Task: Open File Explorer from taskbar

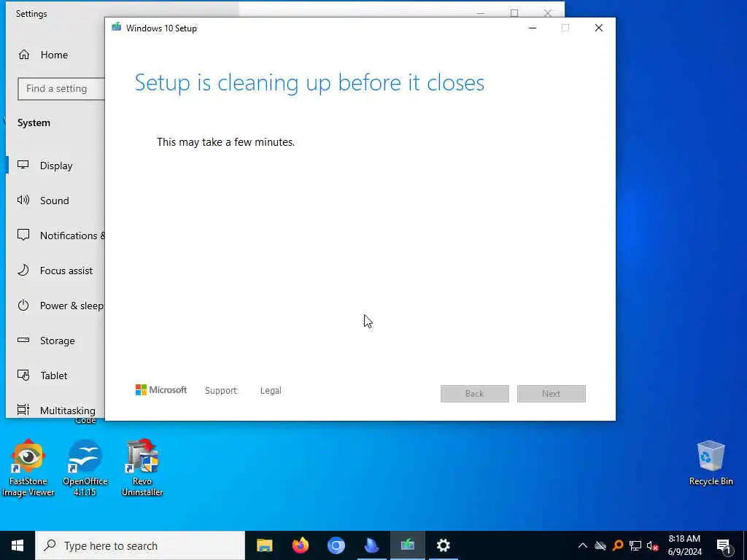Action: click(x=264, y=545)
